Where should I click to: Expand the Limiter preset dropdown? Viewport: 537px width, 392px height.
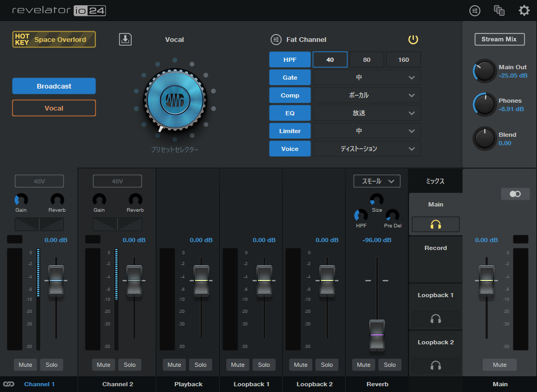click(x=367, y=131)
